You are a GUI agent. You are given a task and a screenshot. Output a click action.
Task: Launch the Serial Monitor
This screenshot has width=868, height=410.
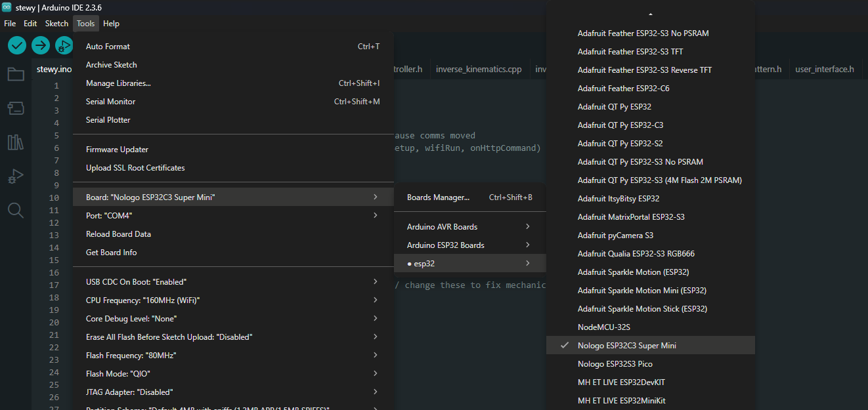click(x=233, y=102)
